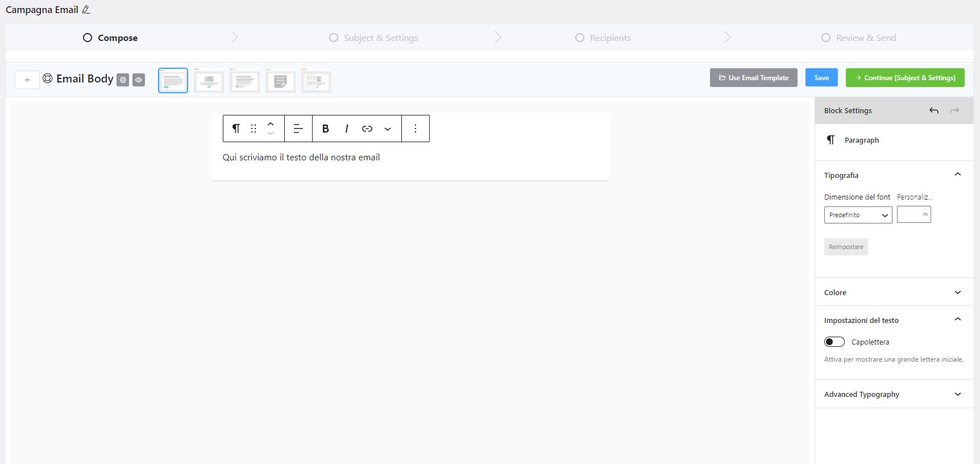Image resolution: width=980 pixels, height=464 pixels.
Task: Open text alignment options
Action: (x=298, y=129)
